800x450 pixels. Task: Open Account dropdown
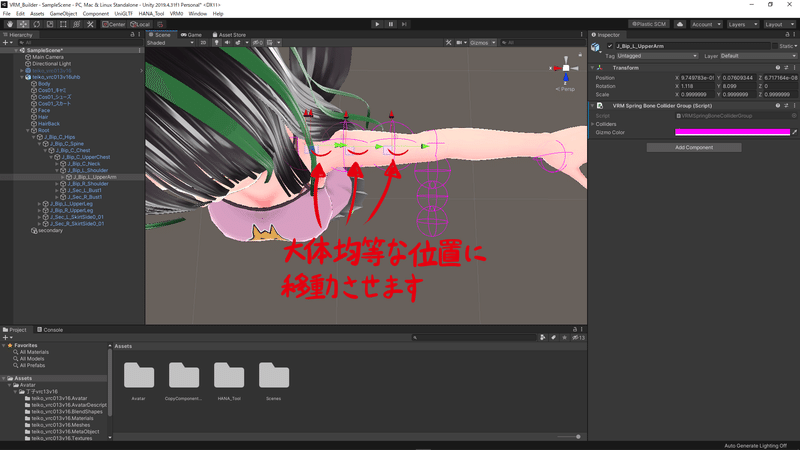[706, 24]
